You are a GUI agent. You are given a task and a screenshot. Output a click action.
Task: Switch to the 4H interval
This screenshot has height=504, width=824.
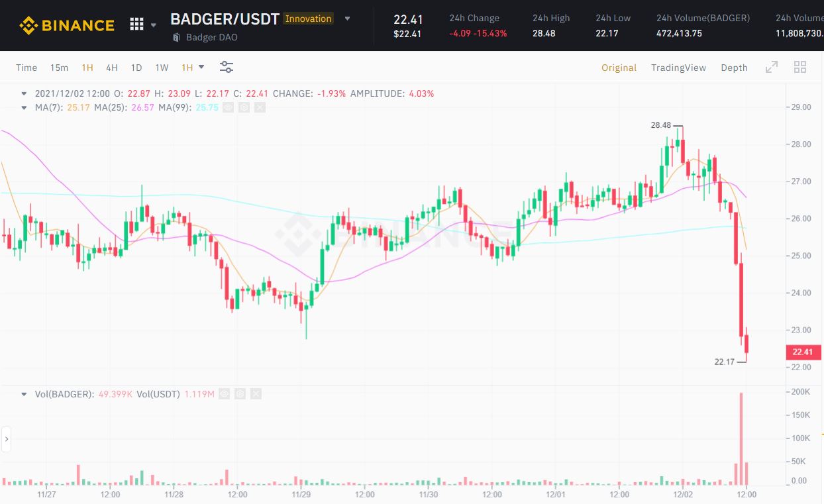click(111, 68)
